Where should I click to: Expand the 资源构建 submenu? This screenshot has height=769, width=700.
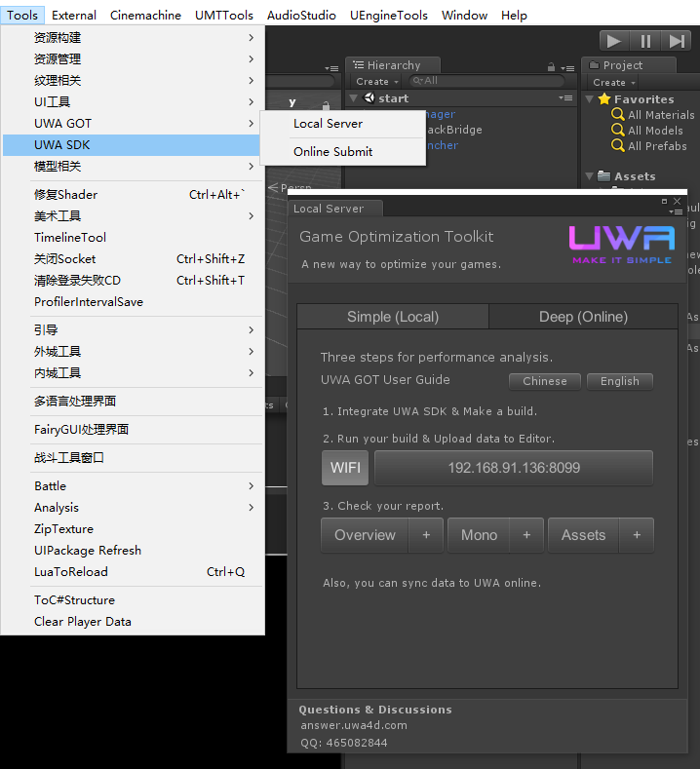point(133,37)
